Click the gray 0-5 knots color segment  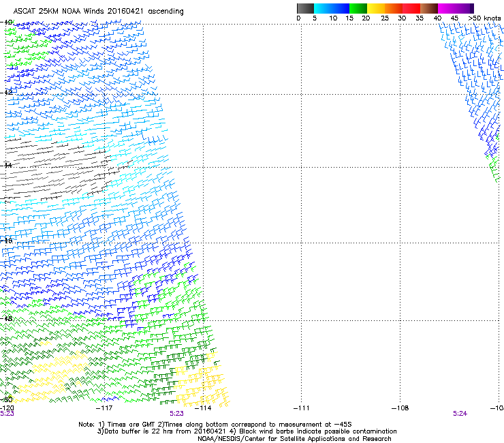305,8
